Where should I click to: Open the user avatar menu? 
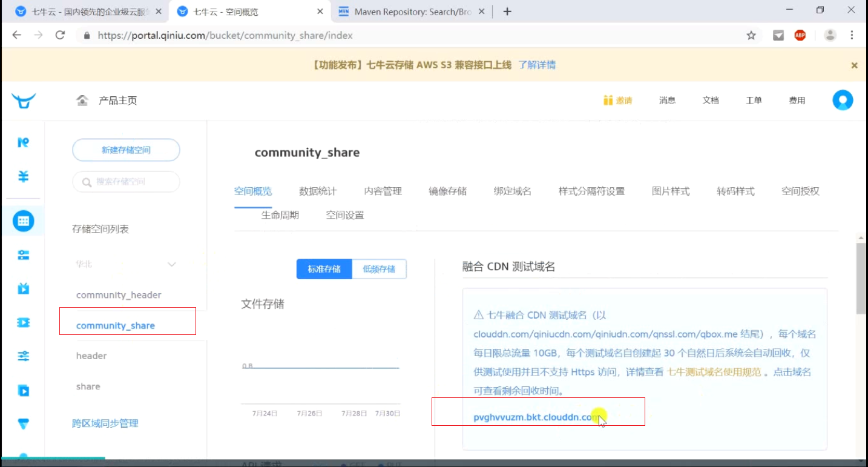843,101
